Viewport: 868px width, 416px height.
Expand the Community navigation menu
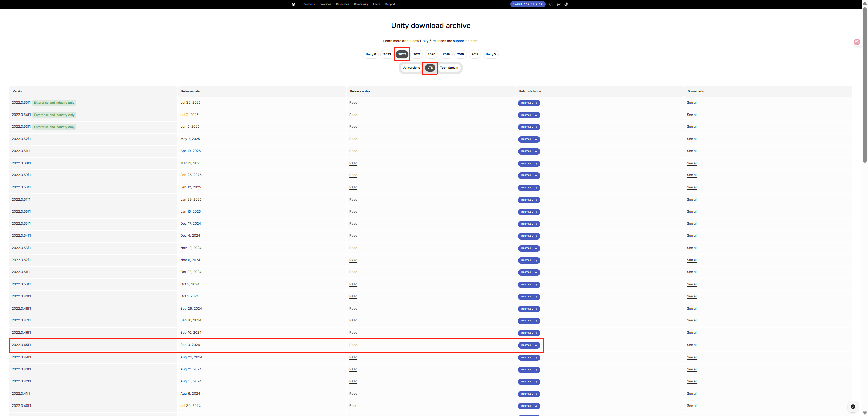[361, 4]
